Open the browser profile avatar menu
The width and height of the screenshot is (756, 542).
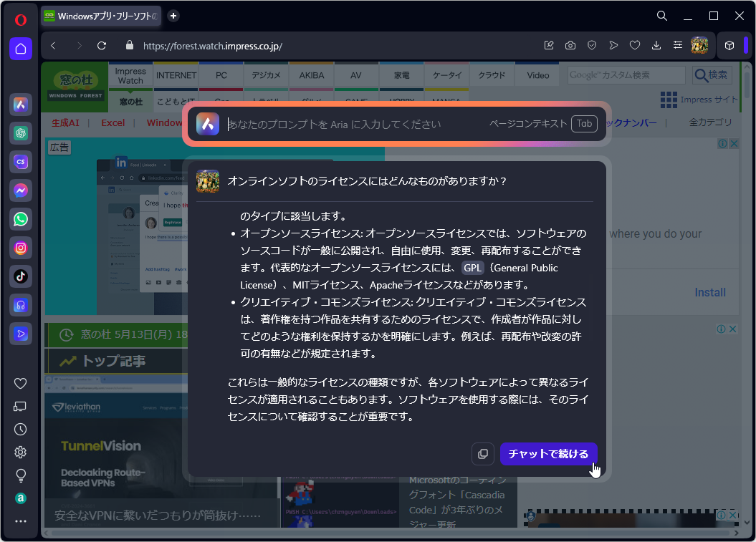pyautogui.click(x=700, y=45)
